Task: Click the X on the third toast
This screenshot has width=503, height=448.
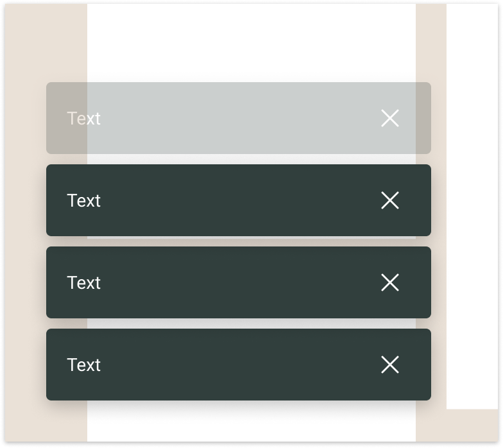Action: point(390,282)
